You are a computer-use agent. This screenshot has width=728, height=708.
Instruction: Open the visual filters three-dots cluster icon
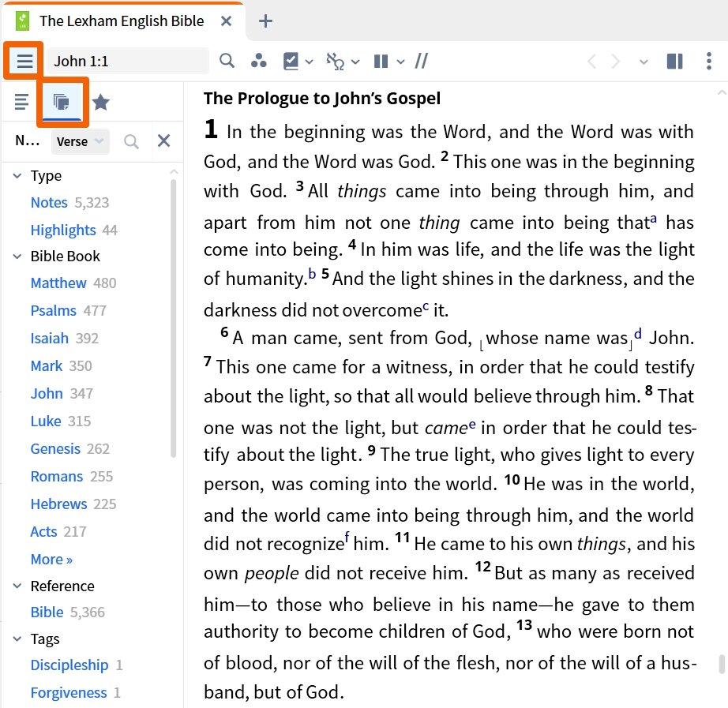point(259,61)
